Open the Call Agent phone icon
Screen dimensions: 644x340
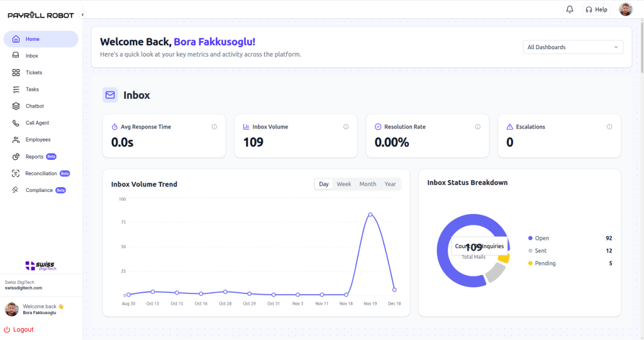(16, 123)
